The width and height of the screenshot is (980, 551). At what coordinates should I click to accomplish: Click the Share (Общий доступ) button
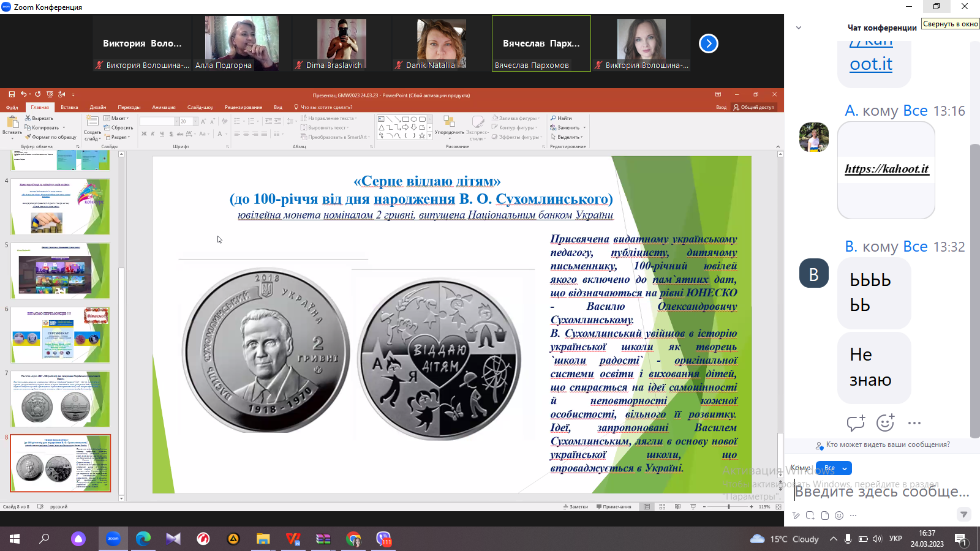[754, 107]
